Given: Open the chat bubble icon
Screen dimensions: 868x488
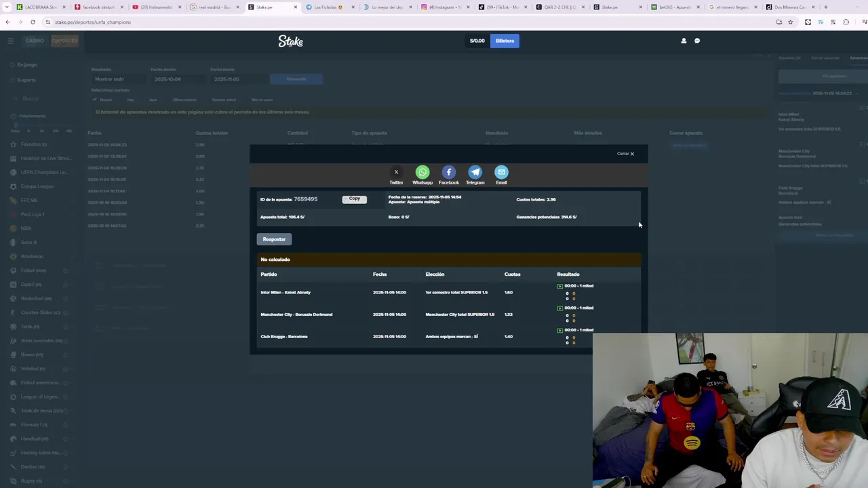Looking at the screenshot, I should (697, 41).
